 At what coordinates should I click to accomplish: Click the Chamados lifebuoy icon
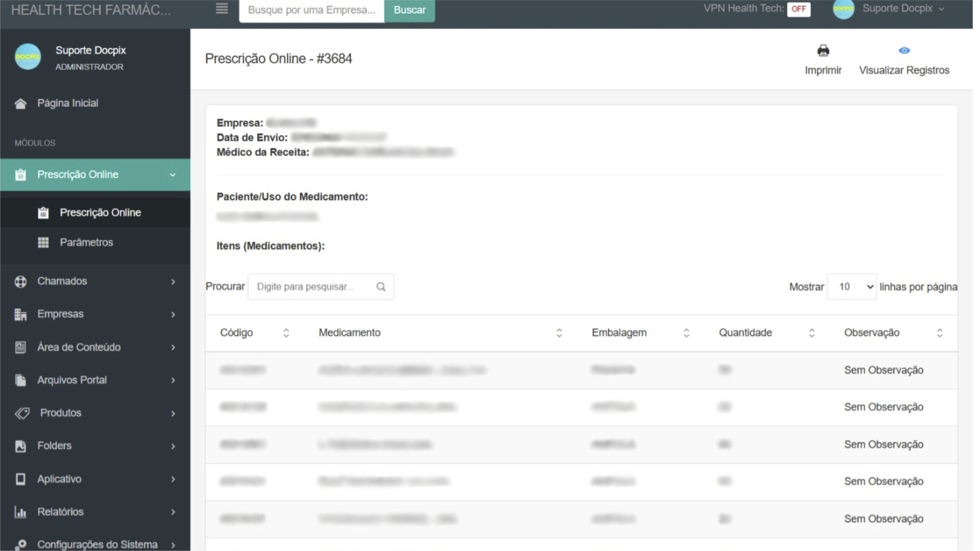coord(20,282)
